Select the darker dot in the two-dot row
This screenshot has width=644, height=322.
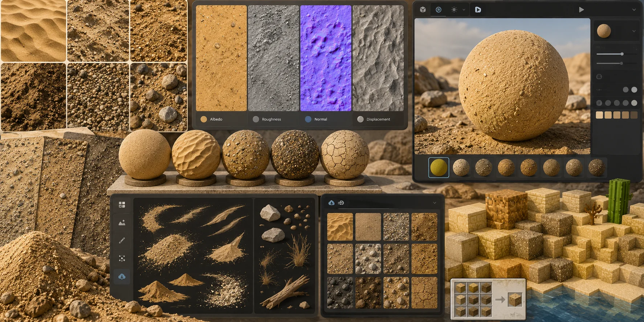(x=625, y=90)
